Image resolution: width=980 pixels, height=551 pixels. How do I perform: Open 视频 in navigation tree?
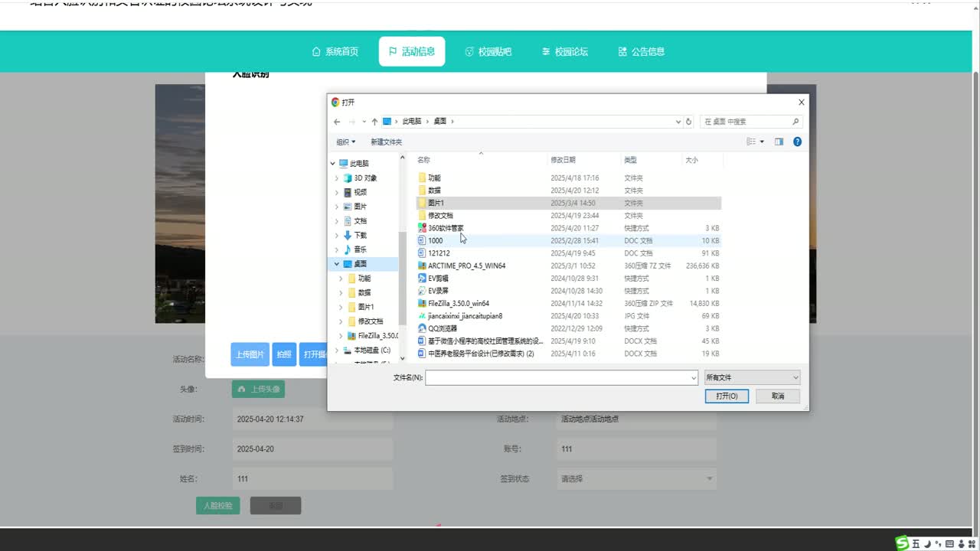coord(360,193)
